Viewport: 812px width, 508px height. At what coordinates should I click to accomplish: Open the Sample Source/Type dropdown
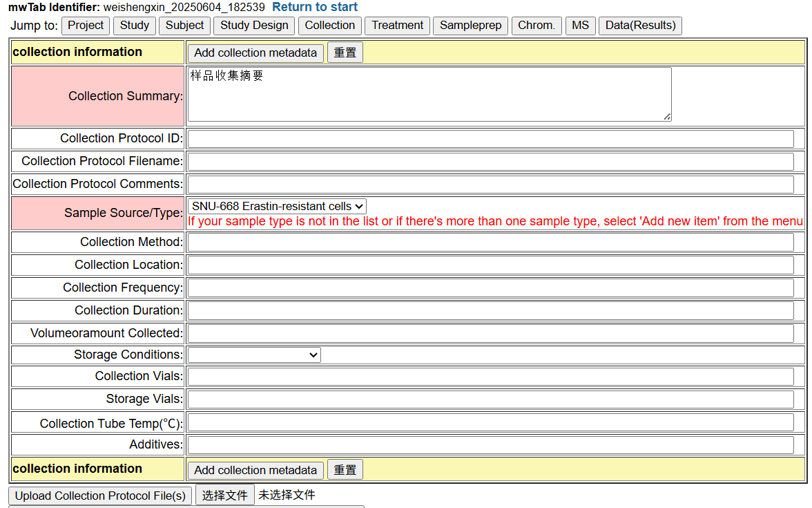click(x=277, y=206)
